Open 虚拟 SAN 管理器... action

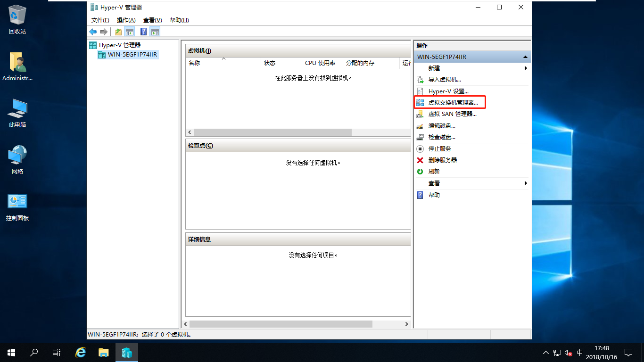[x=452, y=114]
